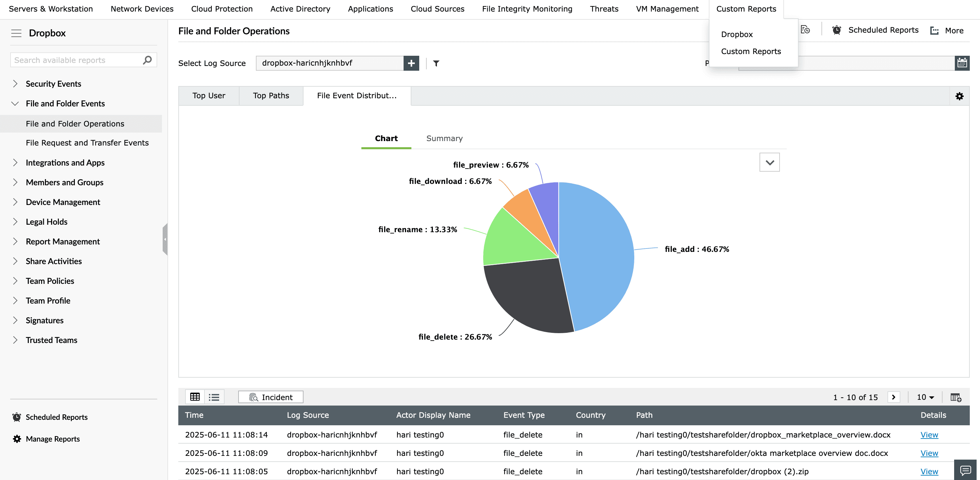The width and height of the screenshot is (980, 480).
Task: Click the dark file_delete pie slice
Action: point(529,296)
